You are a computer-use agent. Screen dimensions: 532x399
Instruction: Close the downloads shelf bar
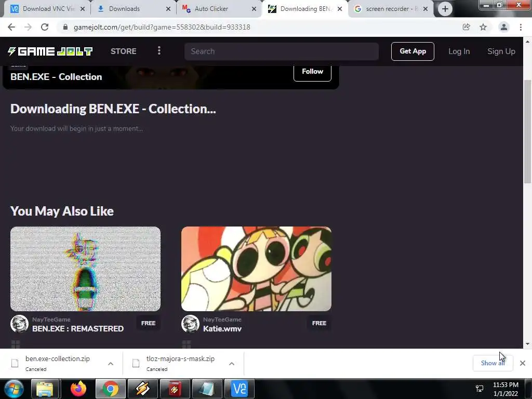click(x=523, y=363)
